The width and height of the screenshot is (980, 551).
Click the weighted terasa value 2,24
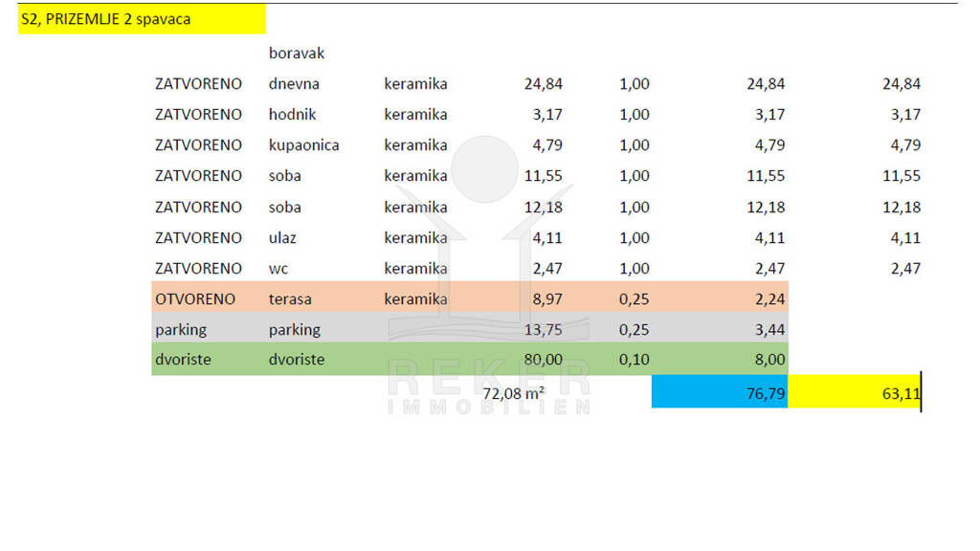coord(768,299)
